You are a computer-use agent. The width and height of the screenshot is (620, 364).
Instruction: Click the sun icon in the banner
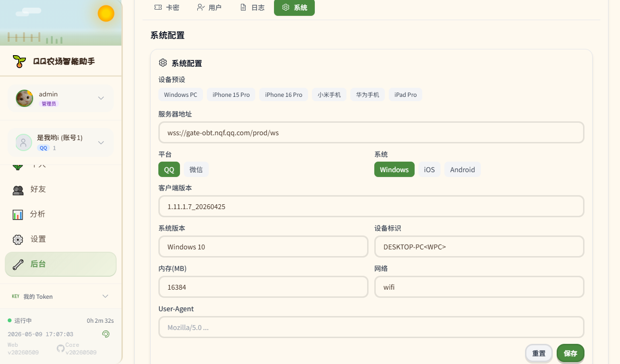click(106, 13)
